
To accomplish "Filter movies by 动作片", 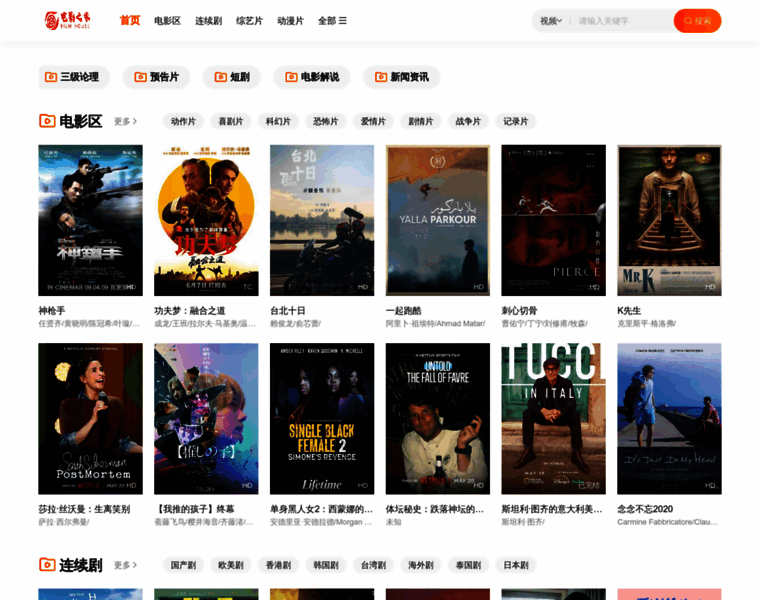I will 183,121.
